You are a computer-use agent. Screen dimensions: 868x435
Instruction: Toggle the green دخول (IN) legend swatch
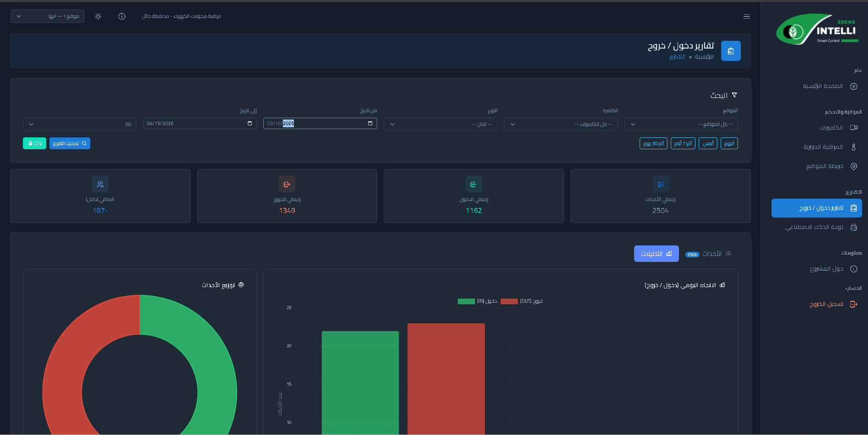pos(466,301)
